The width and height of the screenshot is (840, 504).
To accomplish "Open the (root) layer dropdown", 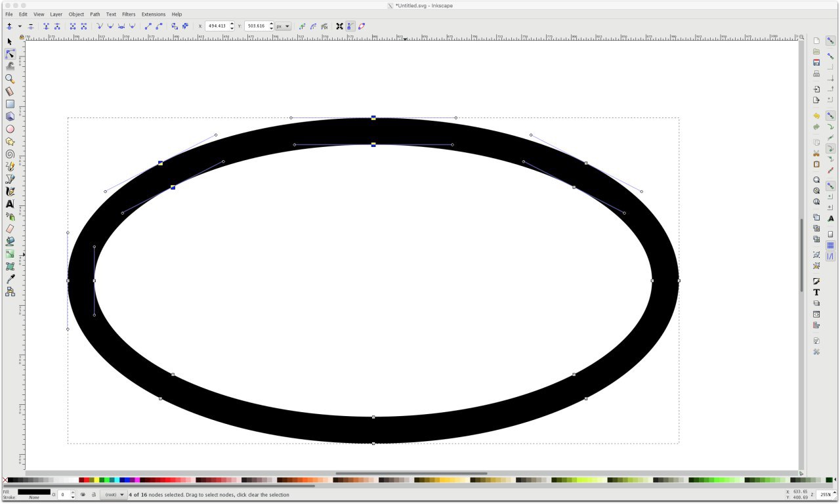I will [113, 495].
